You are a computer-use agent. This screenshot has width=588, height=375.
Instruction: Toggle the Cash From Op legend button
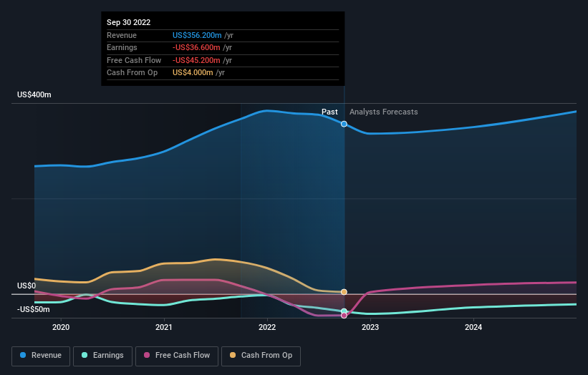(x=261, y=356)
